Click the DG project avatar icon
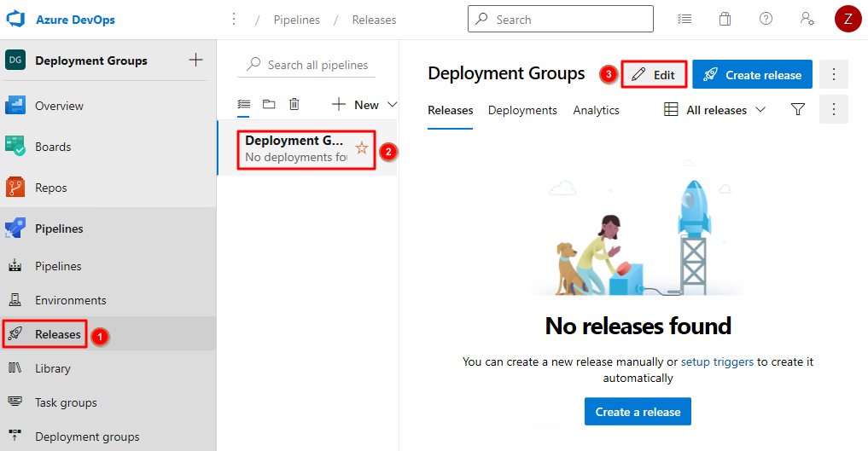Screen dimensions: 868x451 pos(15,60)
